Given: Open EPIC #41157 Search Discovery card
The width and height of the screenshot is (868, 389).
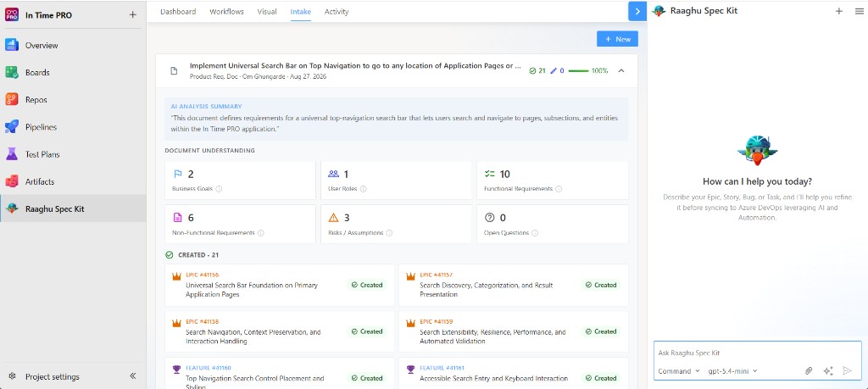Looking at the screenshot, I should pyautogui.click(x=514, y=285).
